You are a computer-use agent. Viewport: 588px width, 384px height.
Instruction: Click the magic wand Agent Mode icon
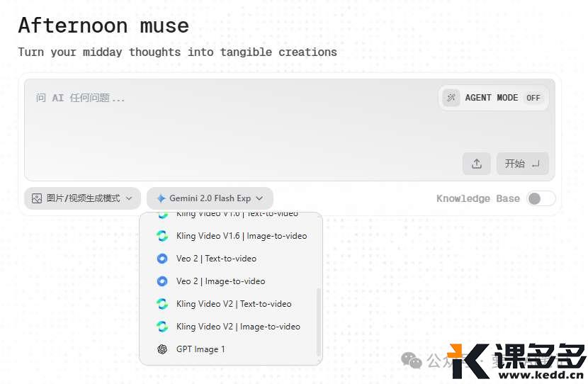click(451, 98)
